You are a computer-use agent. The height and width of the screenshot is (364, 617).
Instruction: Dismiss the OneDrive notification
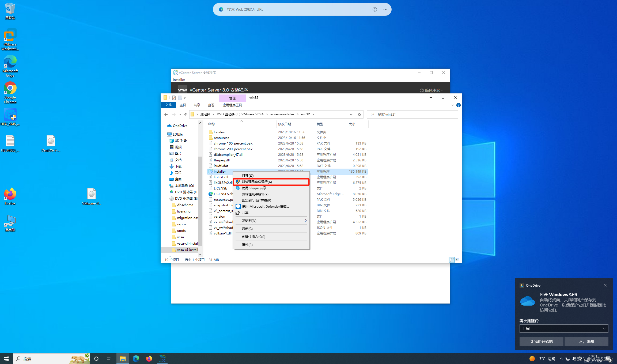click(x=605, y=285)
